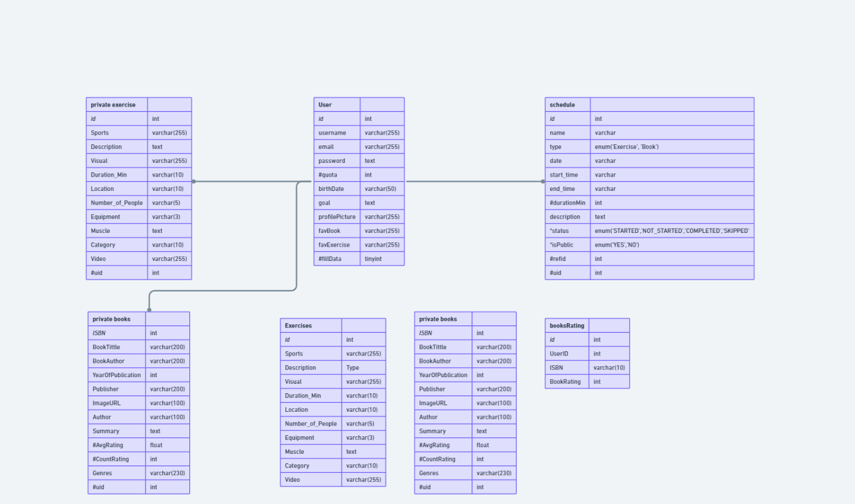The image size is (855, 504).
Task: Select the #durationMin field in schedule
Action: pyautogui.click(x=567, y=202)
